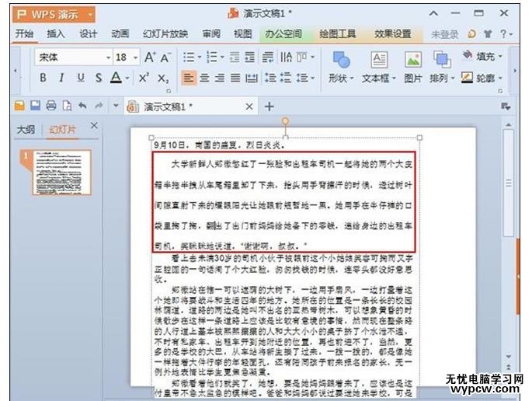This screenshot has height=401, width=532.
Task: Open the 效果设置 tab
Action: 392,33
